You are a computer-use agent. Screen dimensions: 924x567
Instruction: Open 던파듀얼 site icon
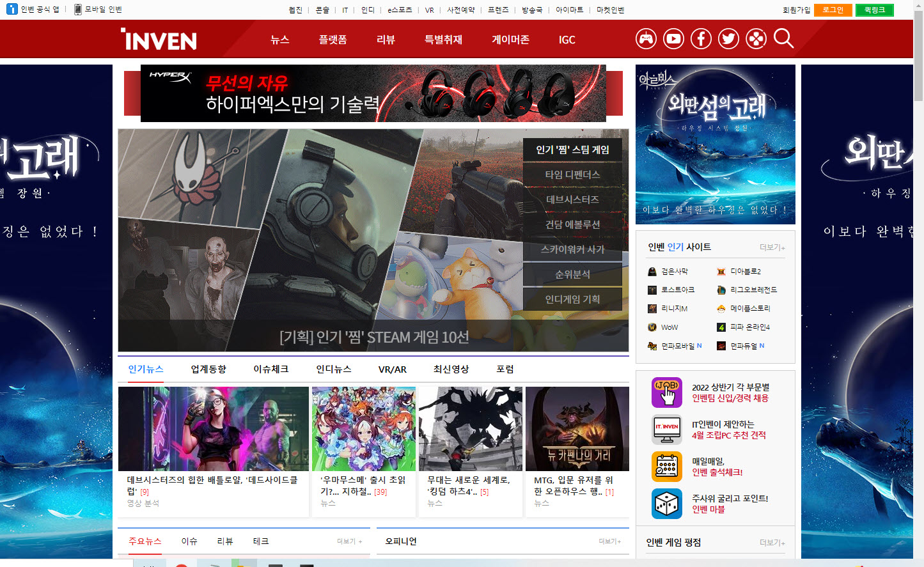[x=721, y=346]
